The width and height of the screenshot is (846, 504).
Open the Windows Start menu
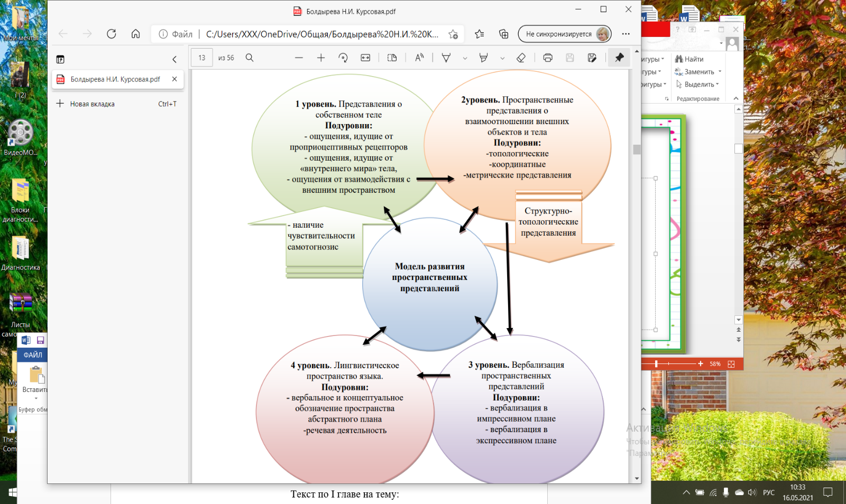[12, 492]
